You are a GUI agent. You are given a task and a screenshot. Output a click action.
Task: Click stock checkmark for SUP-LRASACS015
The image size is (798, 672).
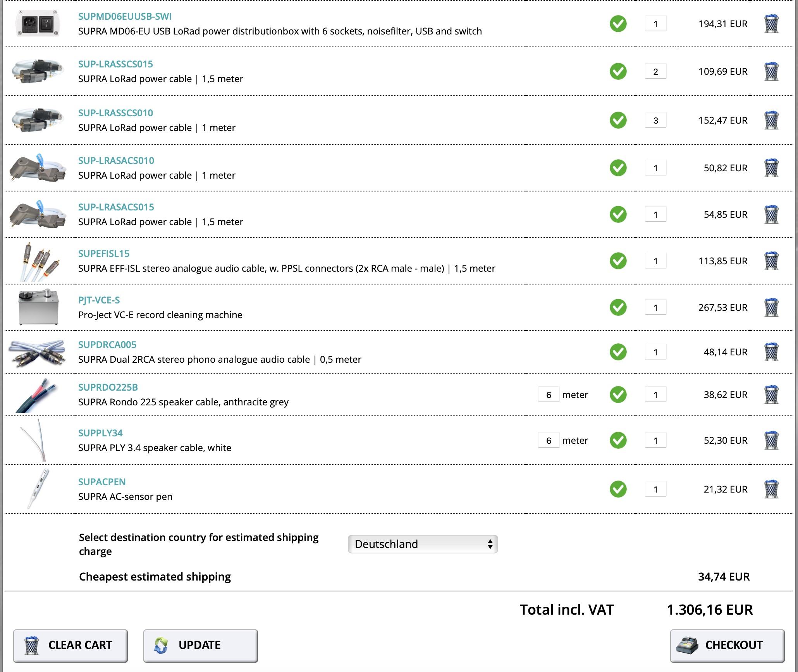[x=618, y=214]
